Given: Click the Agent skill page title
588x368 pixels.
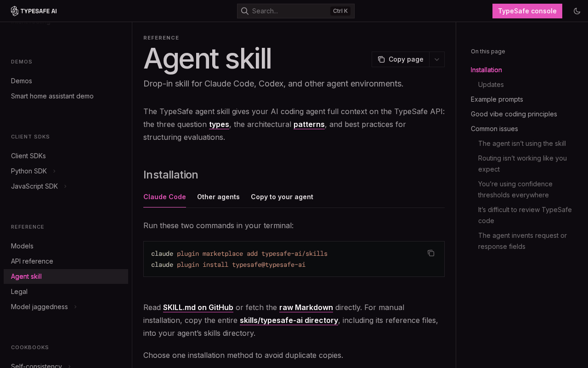Looking at the screenshot, I should tap(207, 59).
